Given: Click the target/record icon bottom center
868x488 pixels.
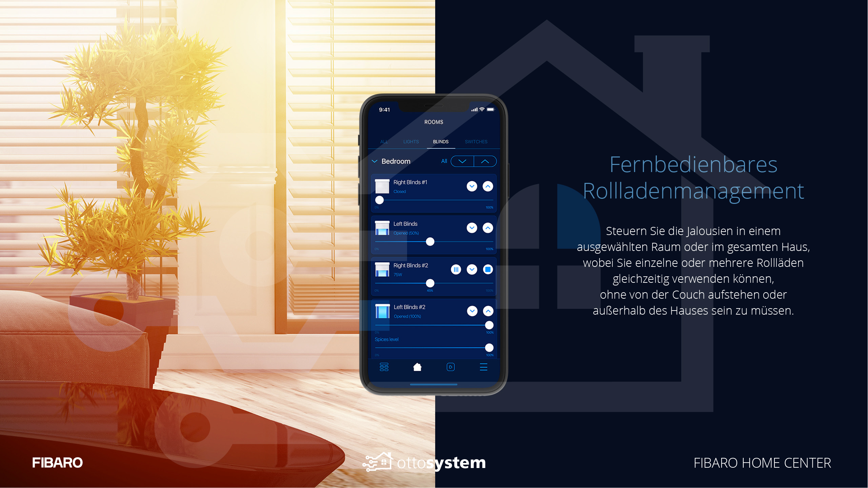Looking at the screenshot, I should [x=451, y=367].
